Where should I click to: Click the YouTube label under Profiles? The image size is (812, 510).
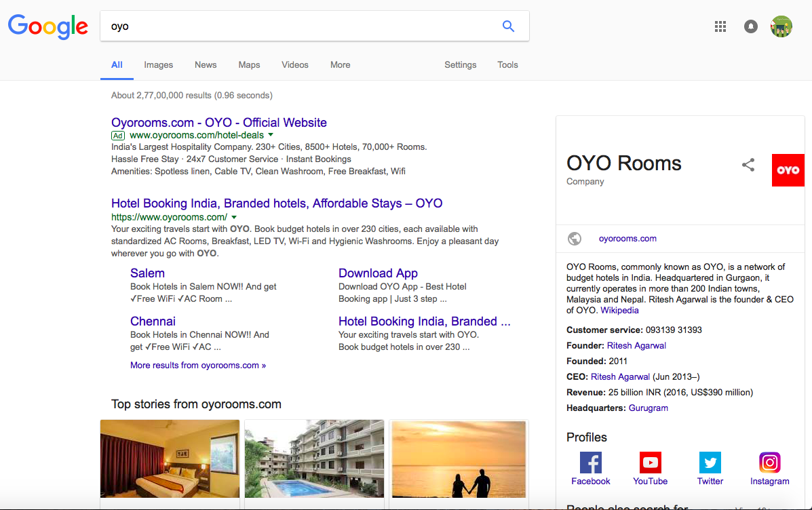pos(650,482)
